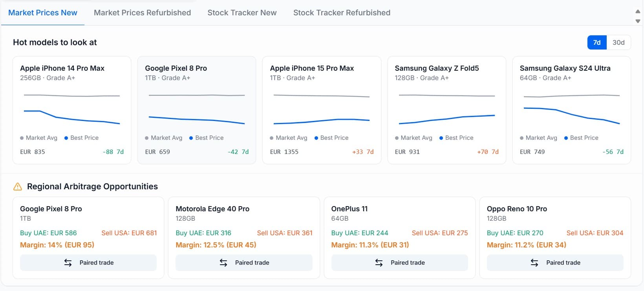The height and width of the screenshot is (291, 644).
Task: Switch to Market Prices Refurbished tab
Action: [142, 13]
